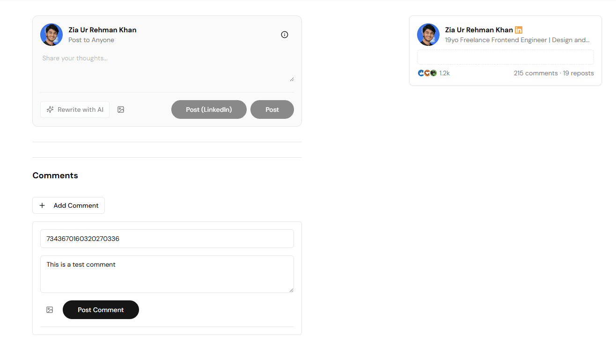View the 19 reposts link

point(579,73)
